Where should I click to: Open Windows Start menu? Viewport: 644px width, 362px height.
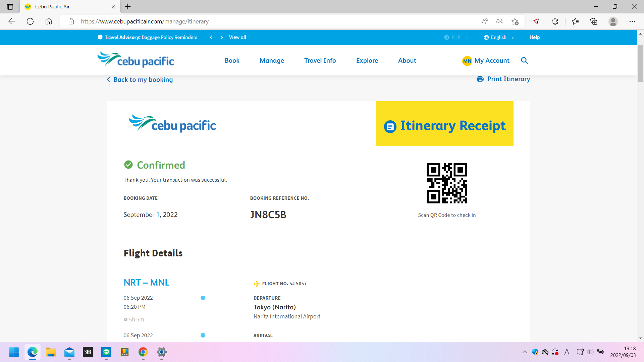pos(14,352)
